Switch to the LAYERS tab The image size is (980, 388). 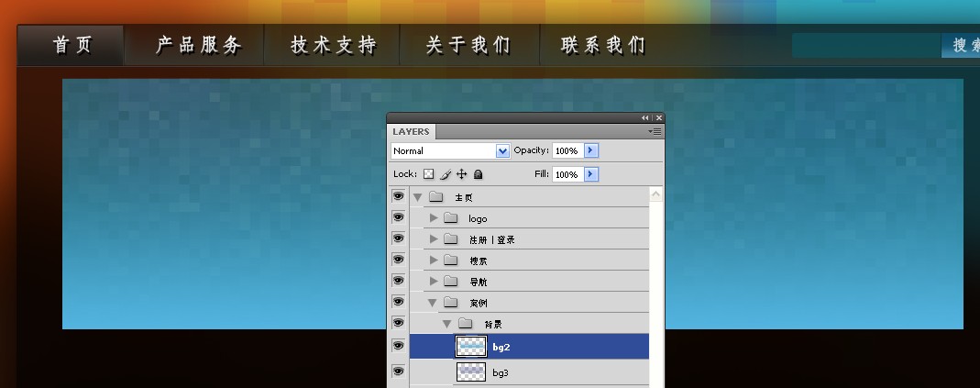tap(411, 131)
